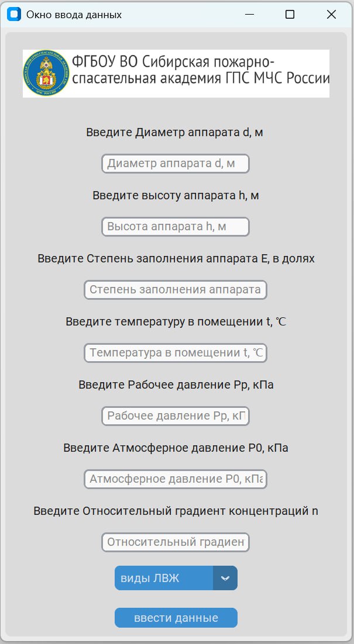
Task: Select the Атмосферное давление Р0 field
Action: tap(176, 479)
